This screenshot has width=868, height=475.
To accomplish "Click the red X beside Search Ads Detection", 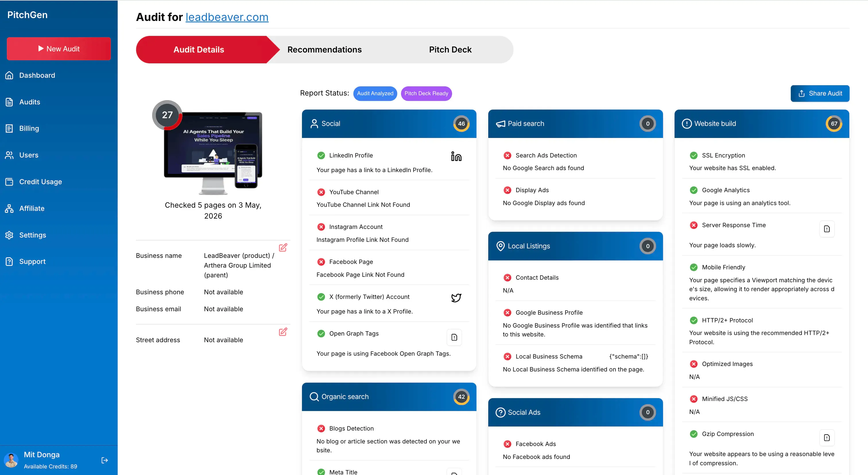I will coord(507,155).
